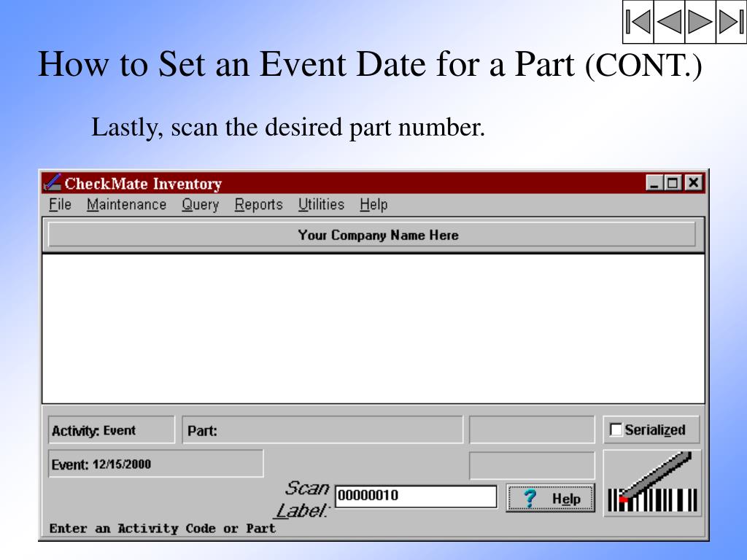Click the Enter an Activity Code status text
Viewport: 747px width, 560px height.
[x=163, y=529]
